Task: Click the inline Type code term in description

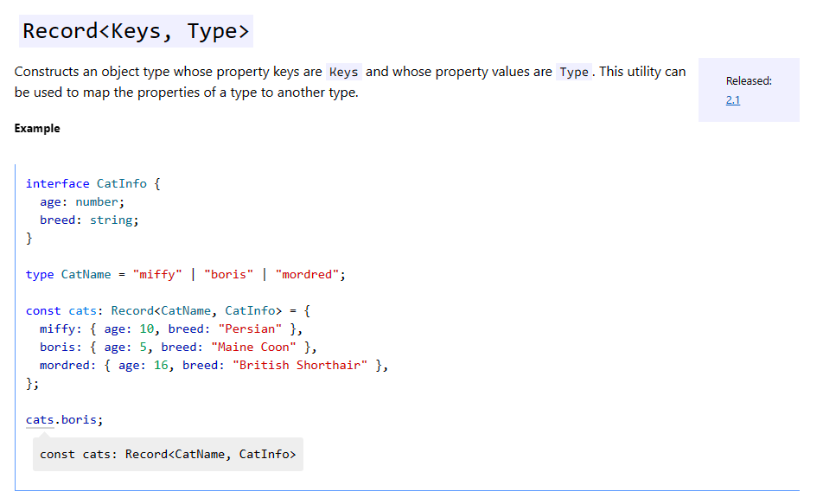Action: (x=573, y=72)
